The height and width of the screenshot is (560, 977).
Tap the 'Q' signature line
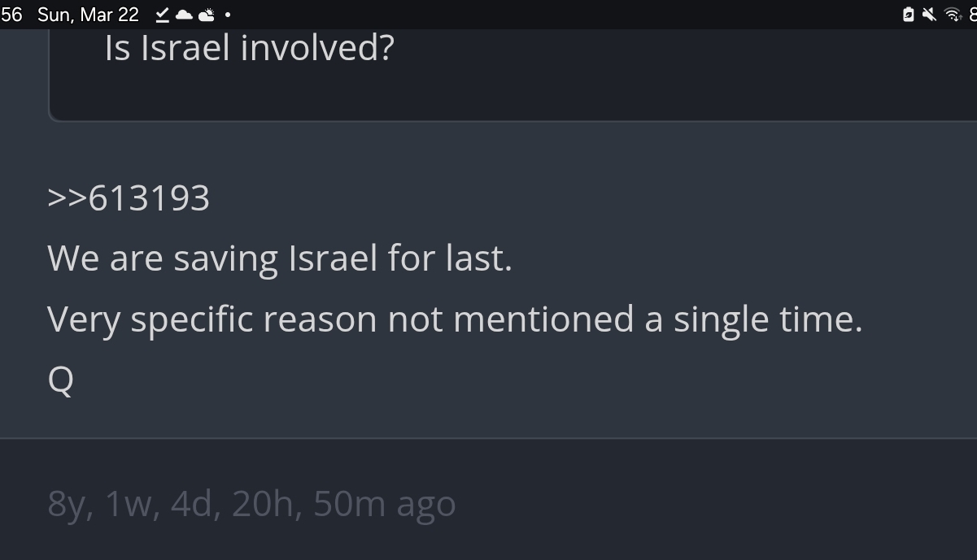61,380
